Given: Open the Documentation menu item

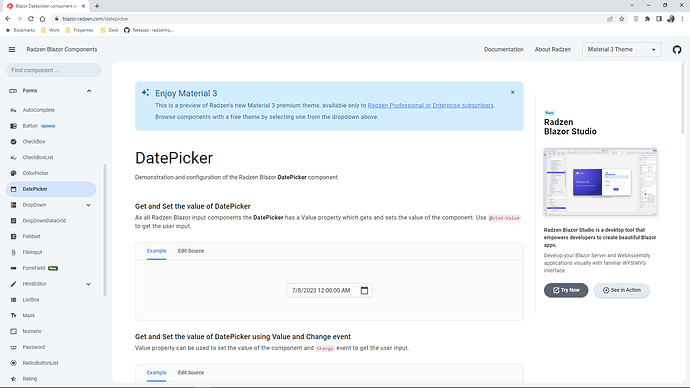Looking at the screenshot, I should coord(503,50).
